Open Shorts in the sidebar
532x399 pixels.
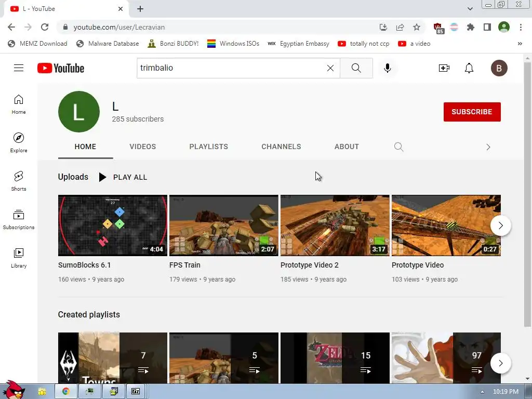point(19,181)
